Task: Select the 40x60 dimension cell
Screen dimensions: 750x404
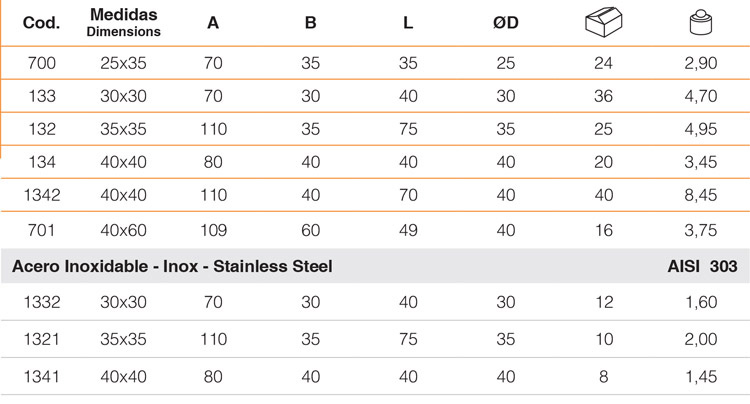Action: coord(123,230)
